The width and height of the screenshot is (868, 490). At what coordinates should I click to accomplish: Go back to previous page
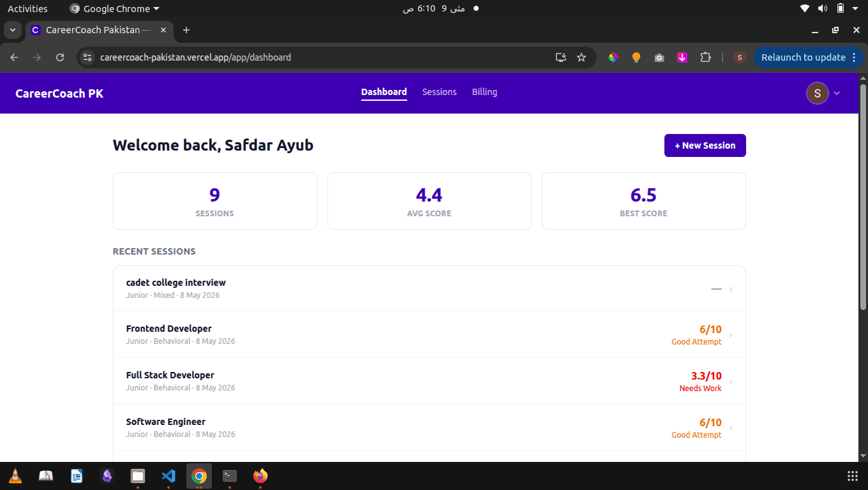click(x=14, y=57)
